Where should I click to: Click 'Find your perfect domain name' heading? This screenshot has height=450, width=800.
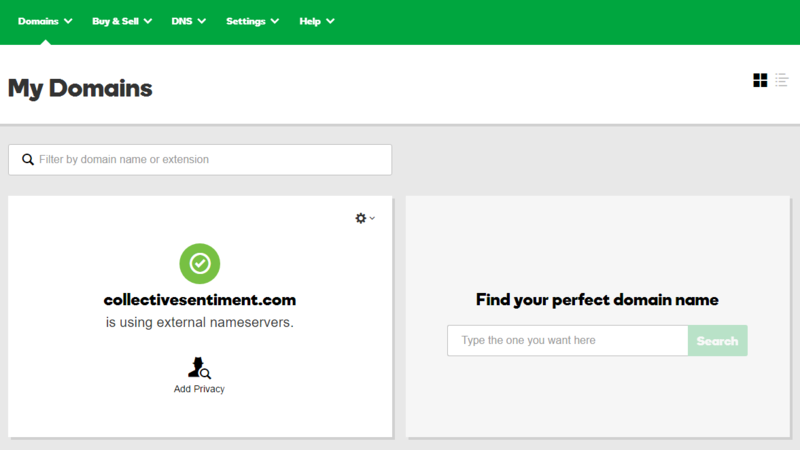point(597,300)
